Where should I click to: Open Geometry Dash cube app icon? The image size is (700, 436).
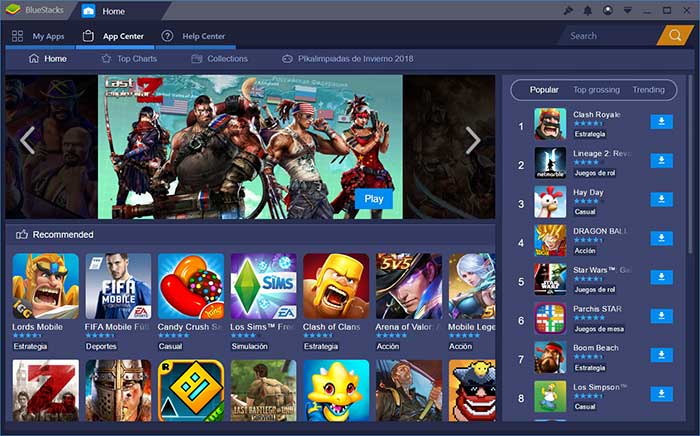191,390
